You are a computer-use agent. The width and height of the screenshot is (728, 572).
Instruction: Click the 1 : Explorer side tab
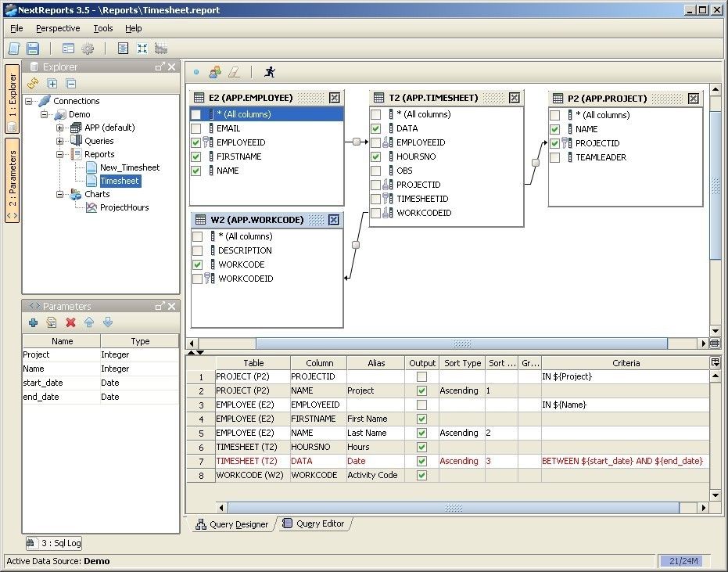[12, 99]
